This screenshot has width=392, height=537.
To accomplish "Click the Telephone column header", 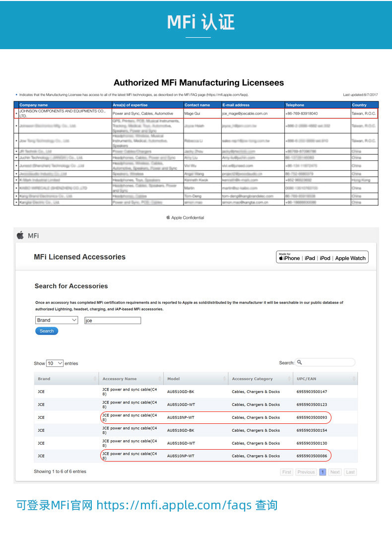I will click(295, 105).
